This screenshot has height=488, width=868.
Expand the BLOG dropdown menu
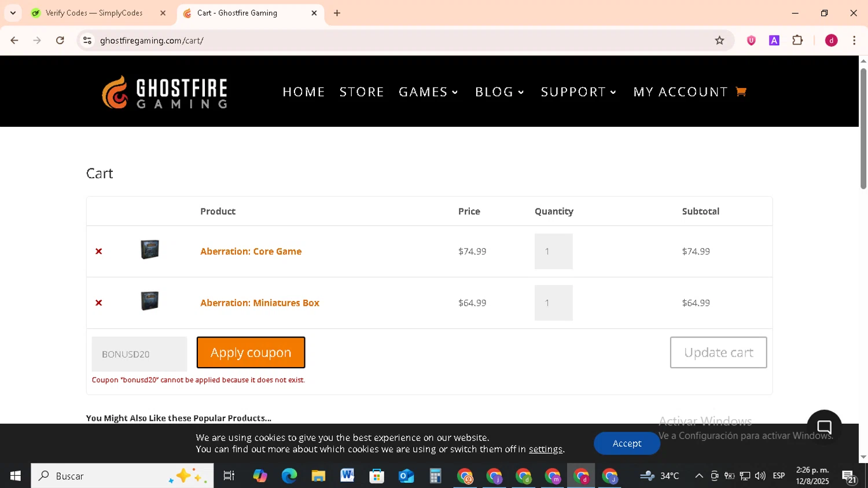tap(500, 92)
